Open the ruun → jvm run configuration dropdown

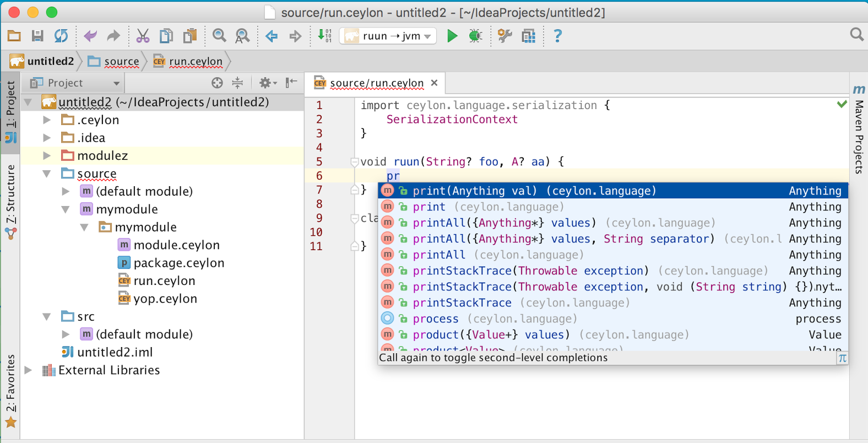tap(388, 36)
